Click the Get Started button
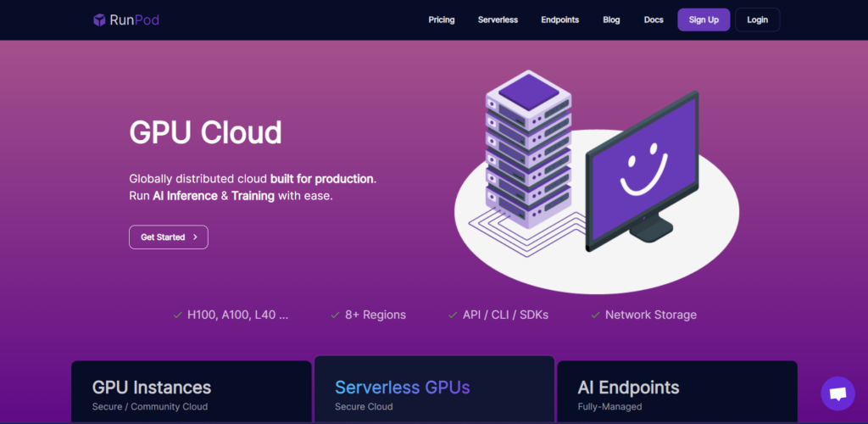This screenshot has width=868, height=424. coord(169,237)
